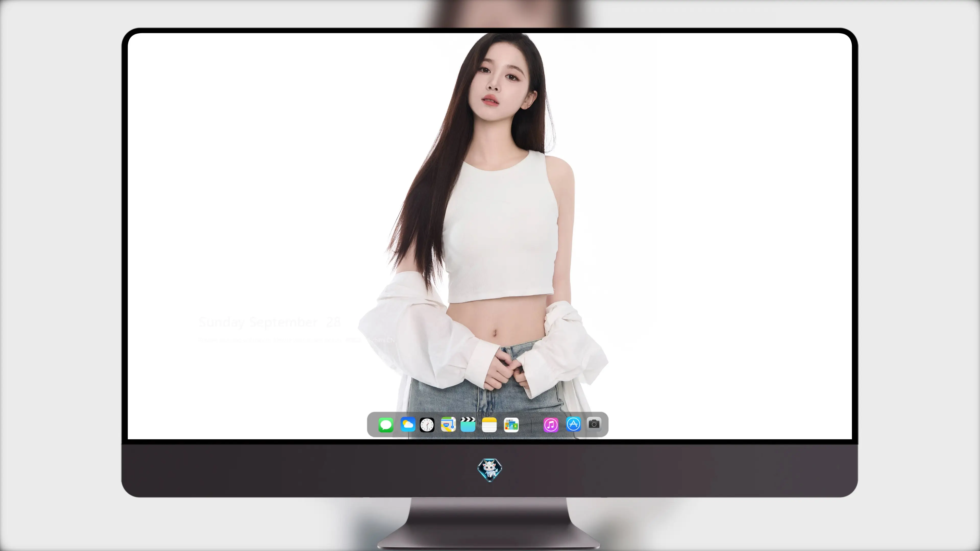Click the faint 'Sunday September 28' date text
Screen dimensions: 980x551
pyautogui.click(x=269, y=322)
